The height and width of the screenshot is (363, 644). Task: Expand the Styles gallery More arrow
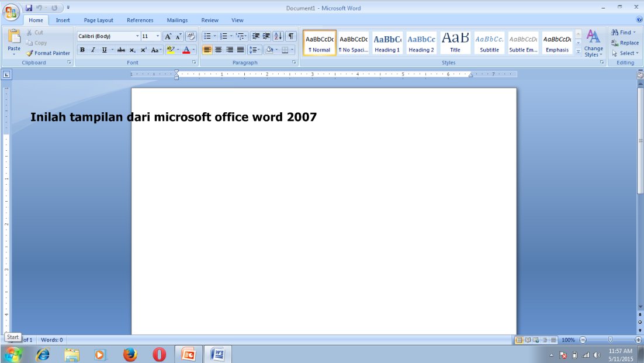[579, 51]
